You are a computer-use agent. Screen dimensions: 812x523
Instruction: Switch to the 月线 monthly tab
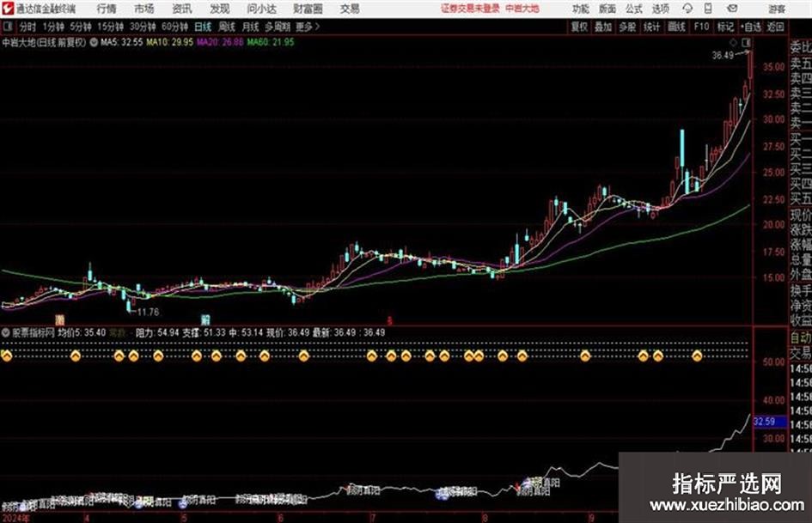tap(251, 27)
